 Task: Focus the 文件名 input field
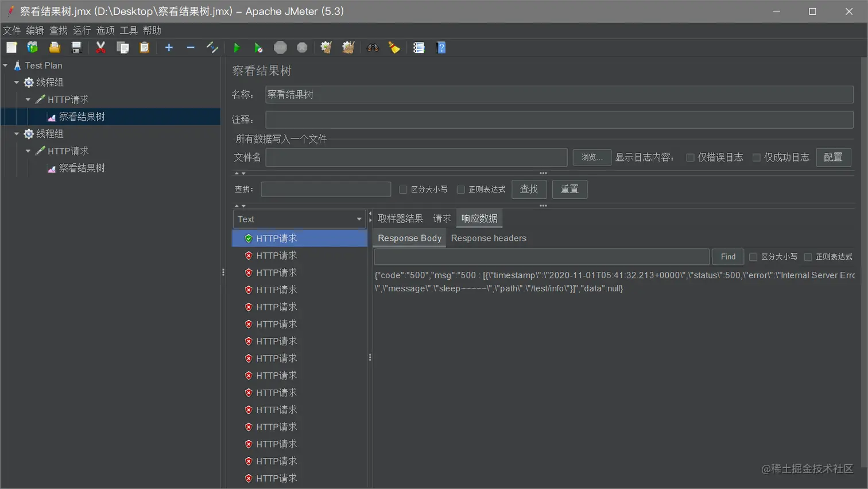[416, 157]
